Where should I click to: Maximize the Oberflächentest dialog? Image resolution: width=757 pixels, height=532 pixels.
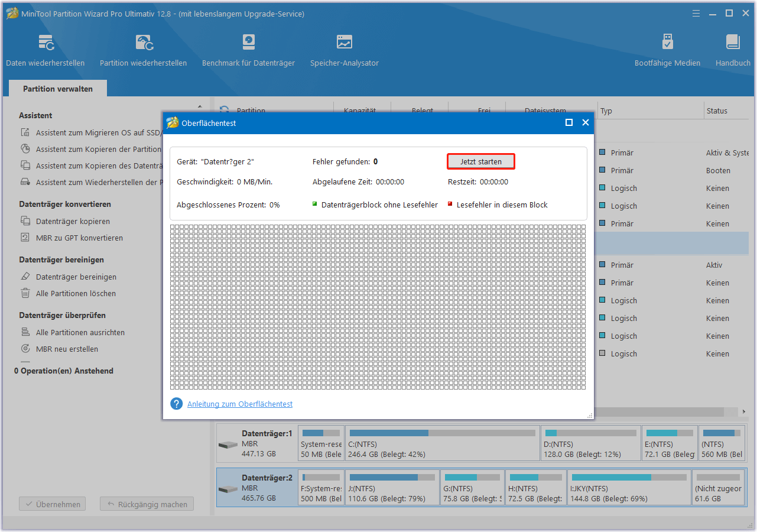click(x=569, y=122)
